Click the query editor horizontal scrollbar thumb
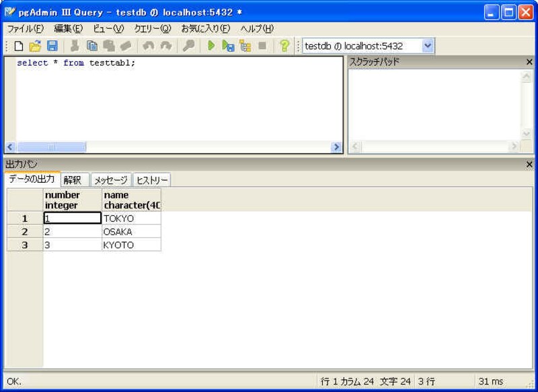The height and width of the screenshot is (392, 538). 51,147
